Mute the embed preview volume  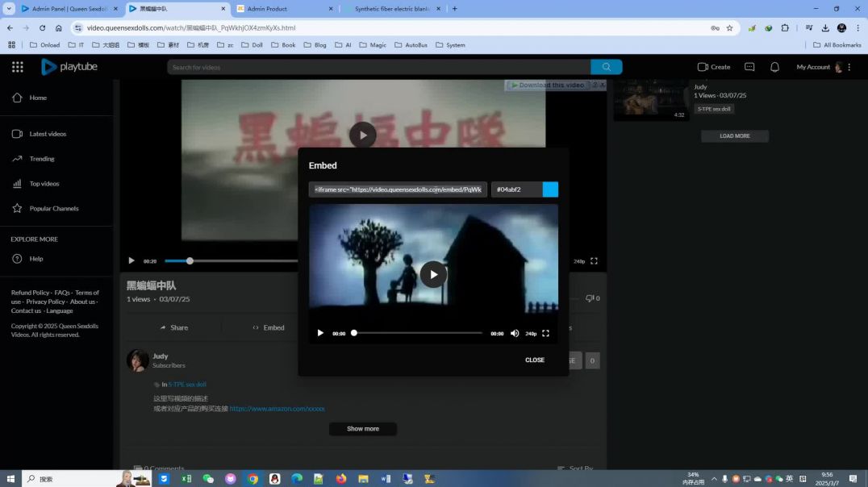[x=515, y=333]
